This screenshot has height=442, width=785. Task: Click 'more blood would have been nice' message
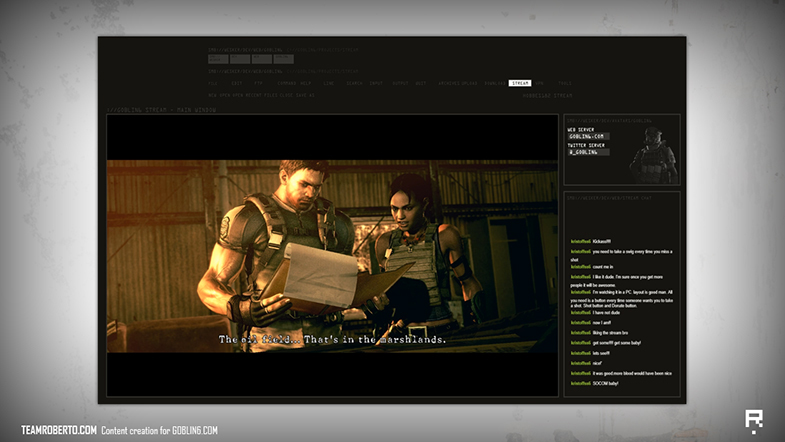632,373
